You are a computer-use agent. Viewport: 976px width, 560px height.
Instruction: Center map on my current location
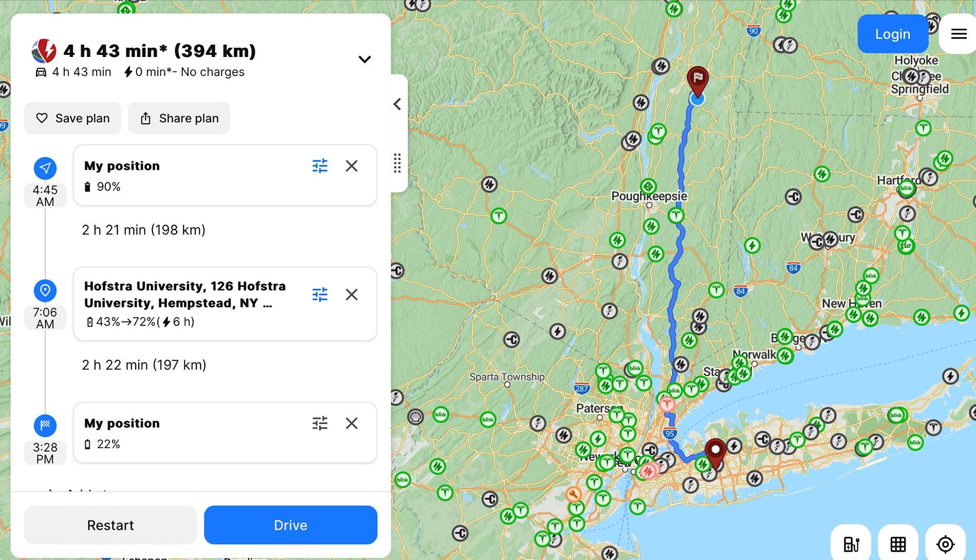945,544
